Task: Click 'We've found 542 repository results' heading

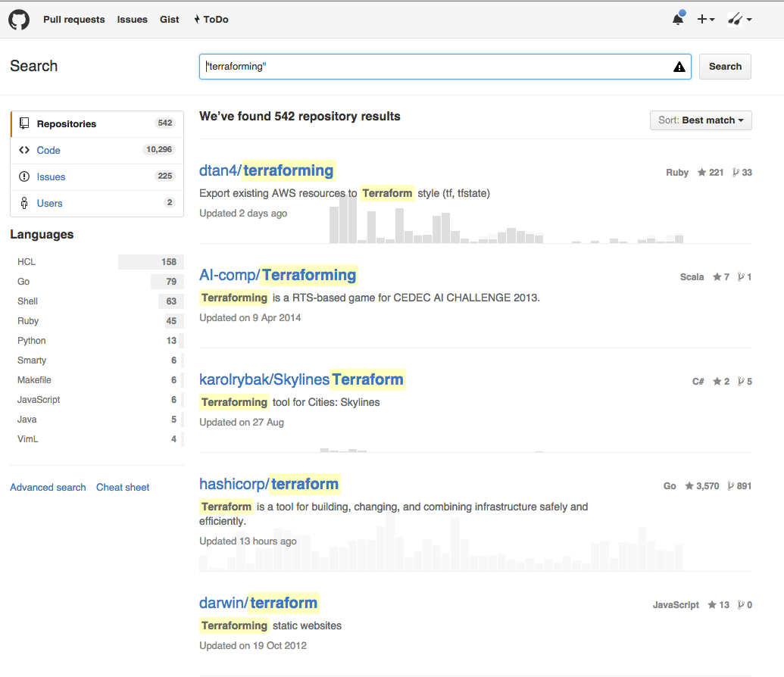Action: (x=299, y=117)
